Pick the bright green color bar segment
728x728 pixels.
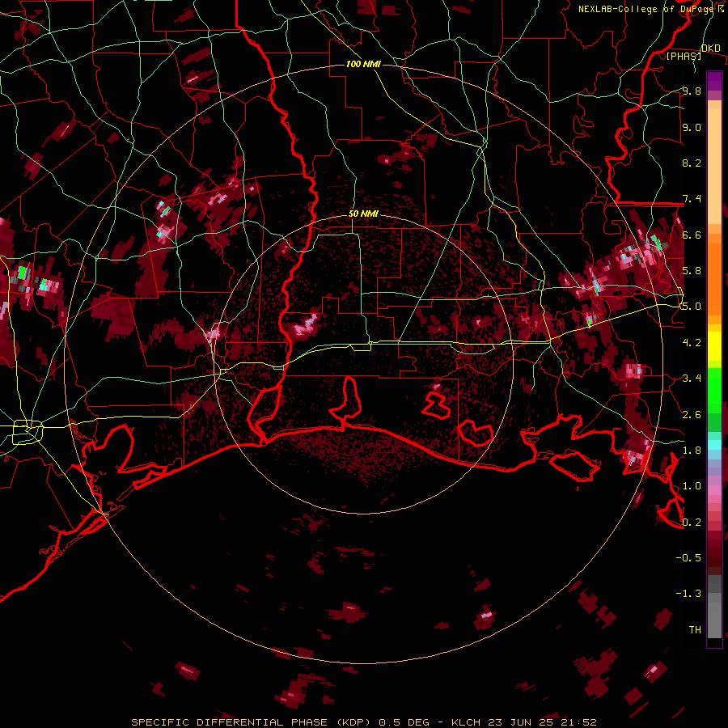pyautogui.click(x=714, y=390)
